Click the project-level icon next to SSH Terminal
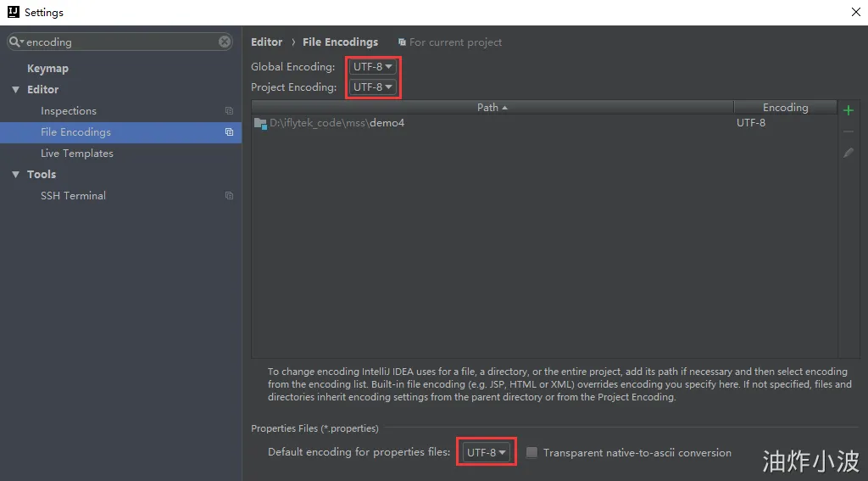The width and height of the screenshot is (868, 481). point(229,196)
